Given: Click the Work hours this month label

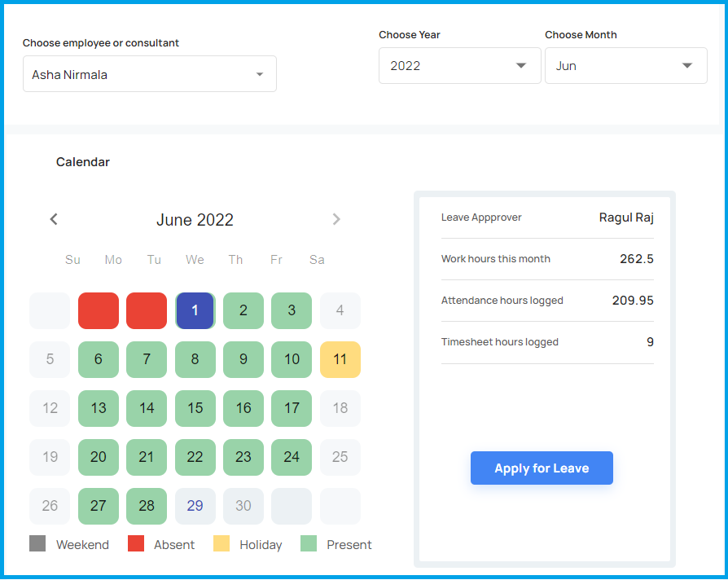Looking at the screenshot, I should pos(496,259).
